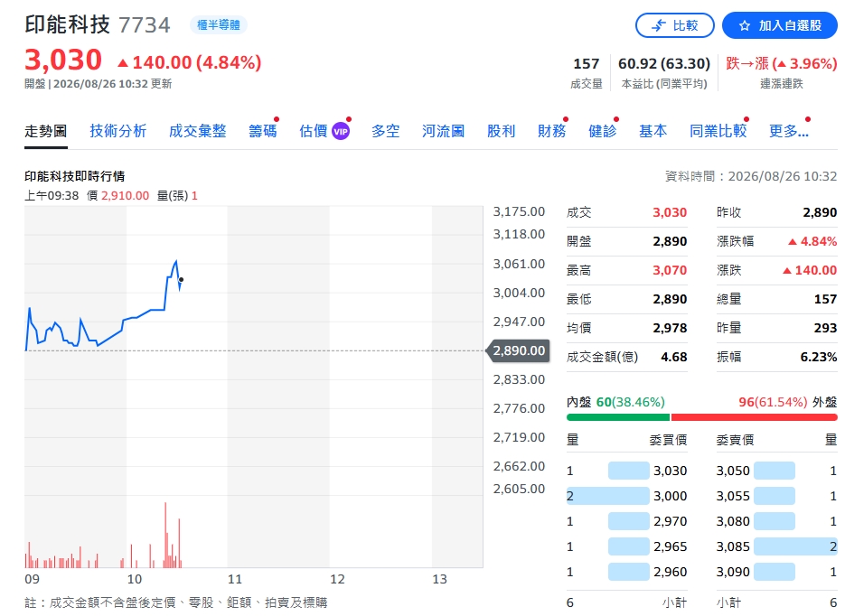This screenshot has height=616, width=845.
Task: Switch to the 財務 tab
Action: 552,131
